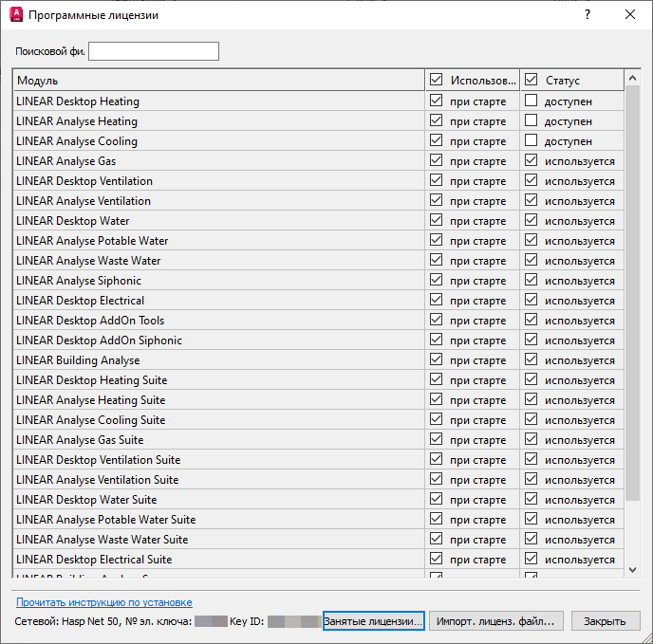The width and height of the screenshot is (653, 644).
Task: Click the AutoCAD app icon in title bar
Action: click(x=16, y=14)
